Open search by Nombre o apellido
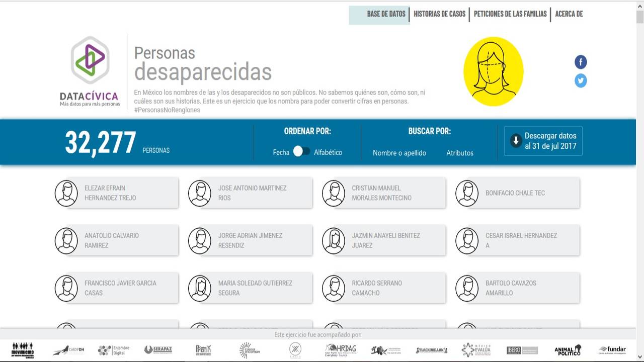Viewport: 644px width, 362px height. point(399,153)
